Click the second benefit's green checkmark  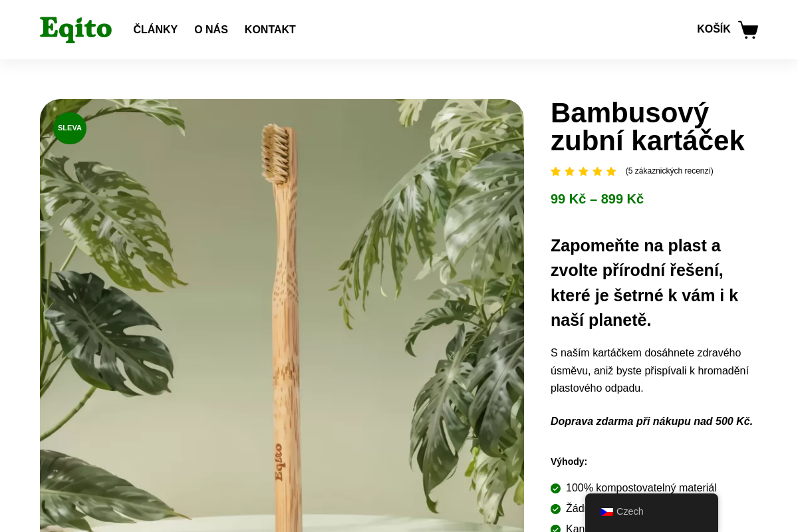pyautogui.click(x=556, y=509)
